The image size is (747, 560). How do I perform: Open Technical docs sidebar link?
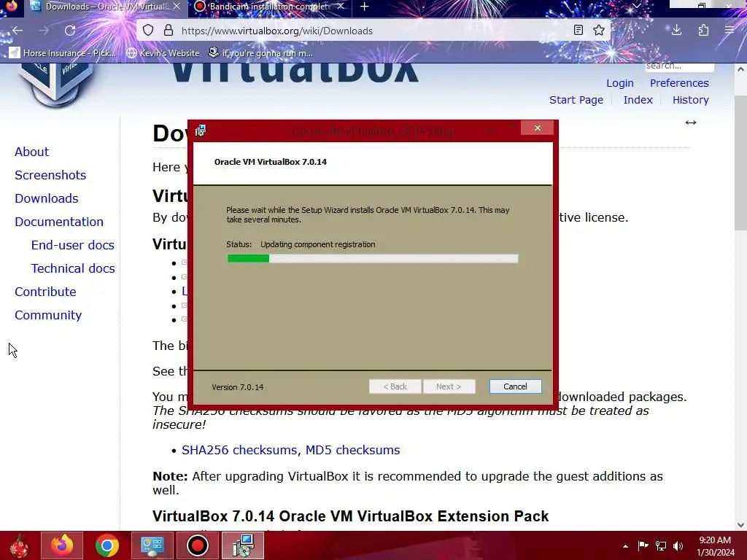coord(73,268)
